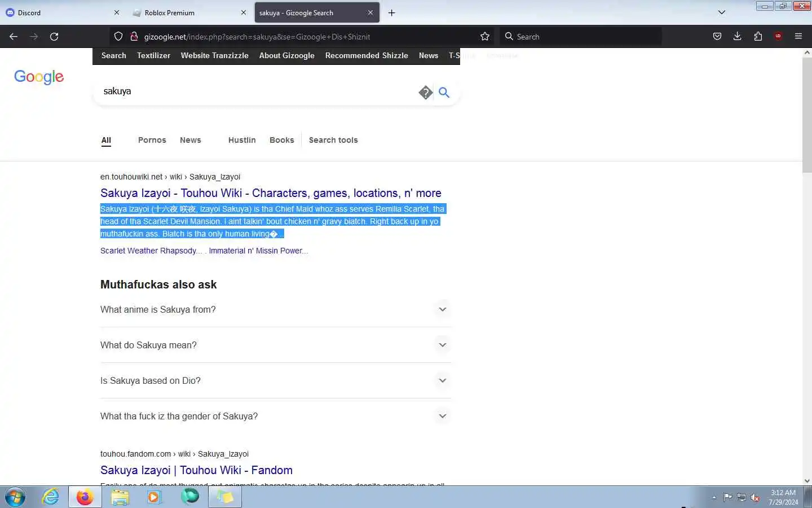Show hidden tray icons arrow
812x508 pixels.
tap(714, 498)
